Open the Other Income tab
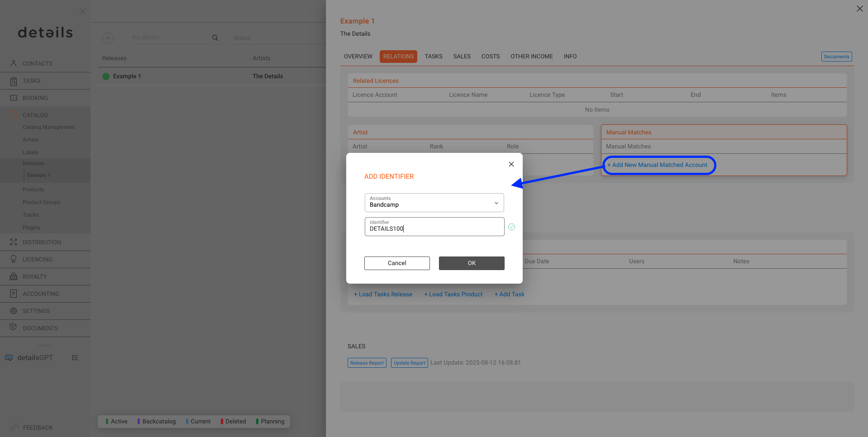This screenshot has height=437, width=868. pyautogui.click(x=532, y=57)
